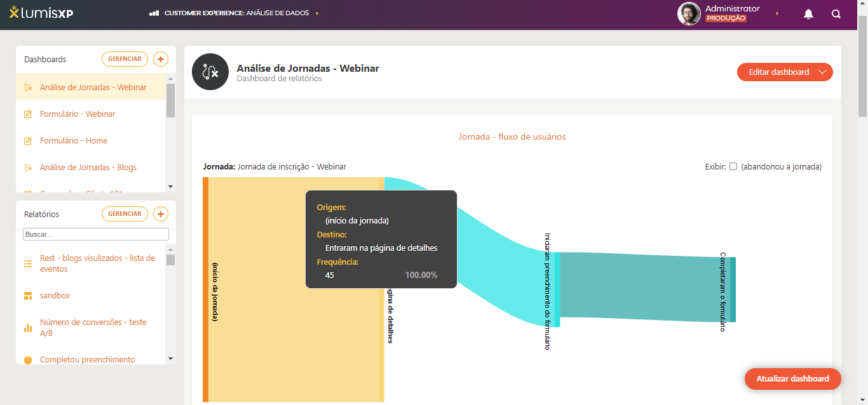Click bar chart icon beside Número de conversões
Screen dimensions: 868x405
click(28, 328)
